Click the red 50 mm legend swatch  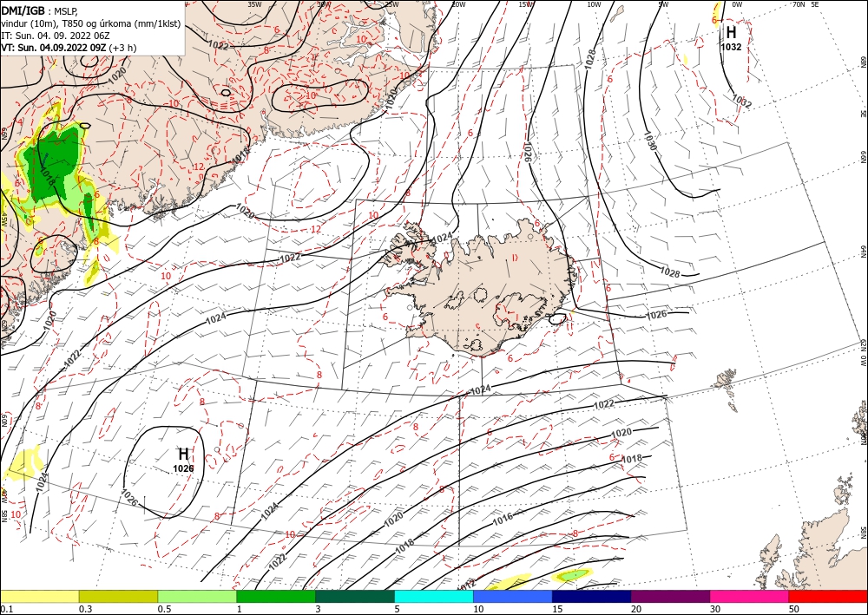pos(828,596)
